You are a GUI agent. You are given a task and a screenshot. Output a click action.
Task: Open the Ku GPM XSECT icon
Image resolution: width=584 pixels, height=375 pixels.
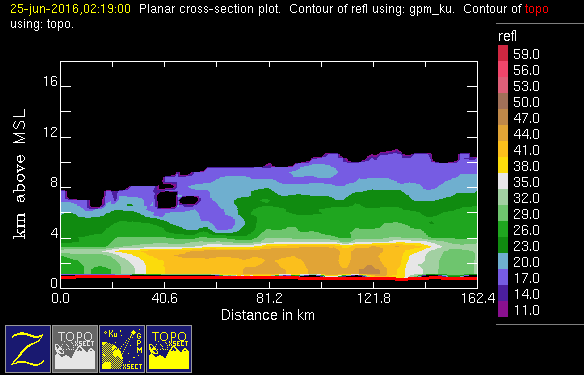pos(122,349)
